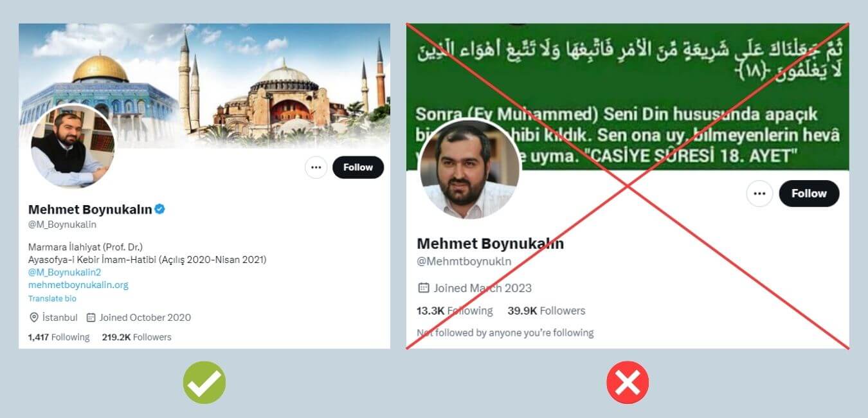View the 39.9K Followers list on the right profile
This screenshot has width=868, height=418.
pyautogui.click(x=547, y=311)
